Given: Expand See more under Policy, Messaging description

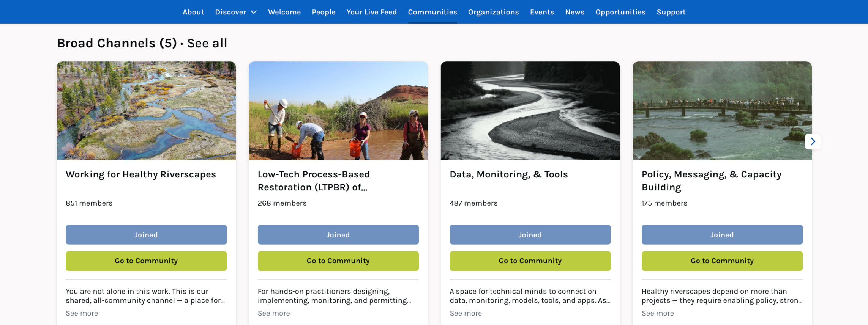Looking at the screenshot, I should click(x=658, y=313).
